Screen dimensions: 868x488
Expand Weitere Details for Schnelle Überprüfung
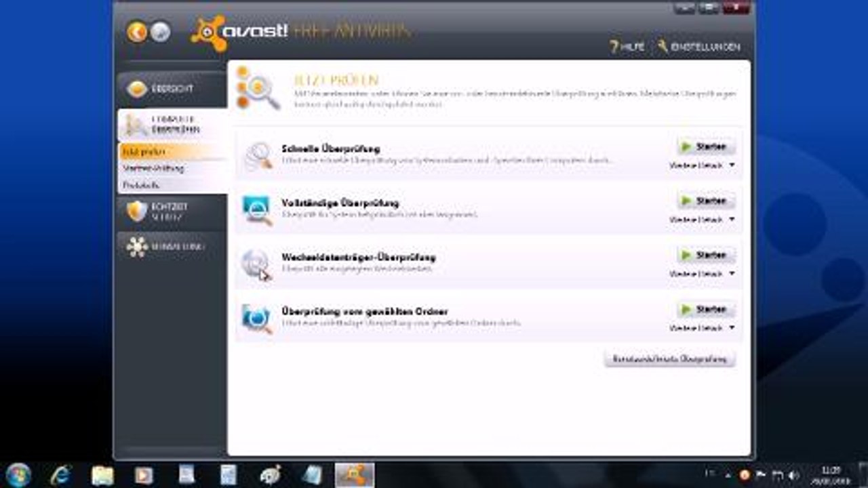702,165
